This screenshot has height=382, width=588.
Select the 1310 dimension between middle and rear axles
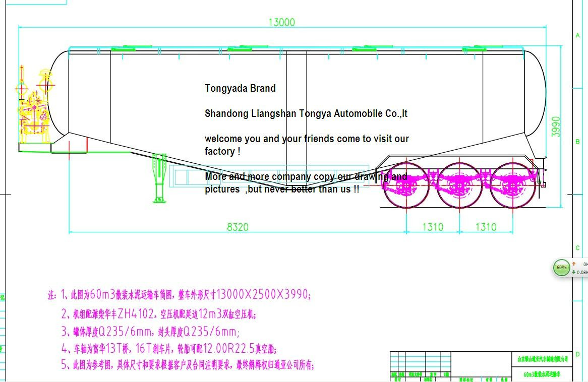click(x=486, y=227)
